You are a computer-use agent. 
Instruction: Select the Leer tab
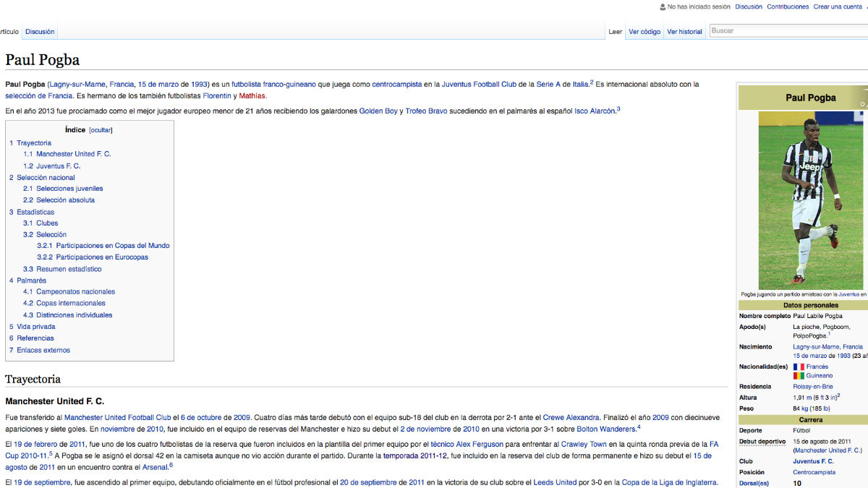pyautogui.click(x=616, y=32)
